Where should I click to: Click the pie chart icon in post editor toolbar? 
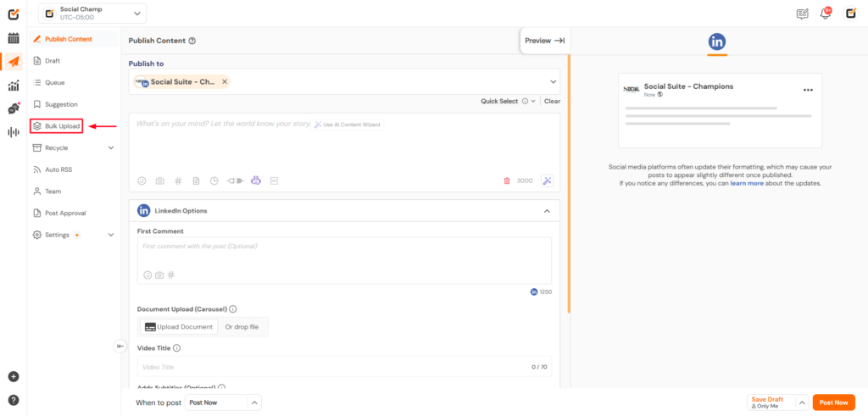[214, 181]
